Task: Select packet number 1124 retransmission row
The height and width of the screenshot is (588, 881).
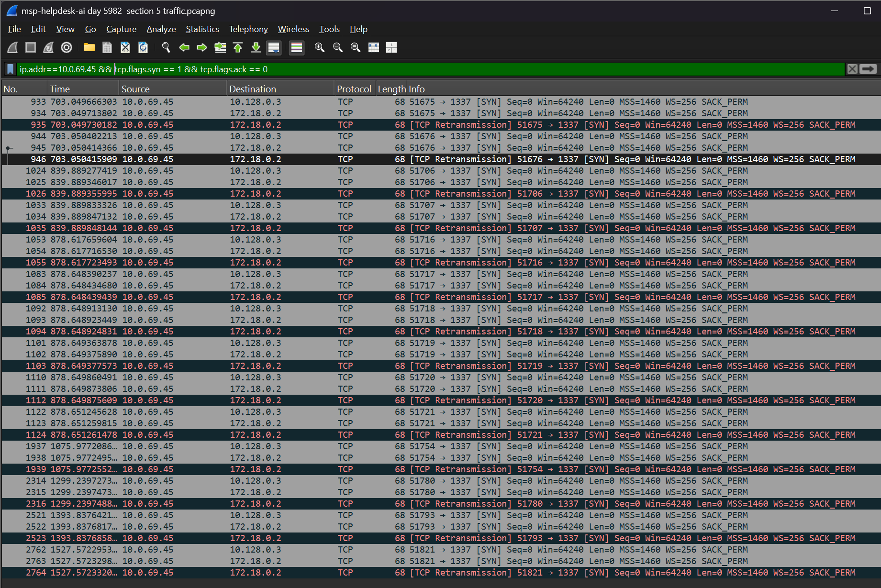Action: click(x=431, y=435)
